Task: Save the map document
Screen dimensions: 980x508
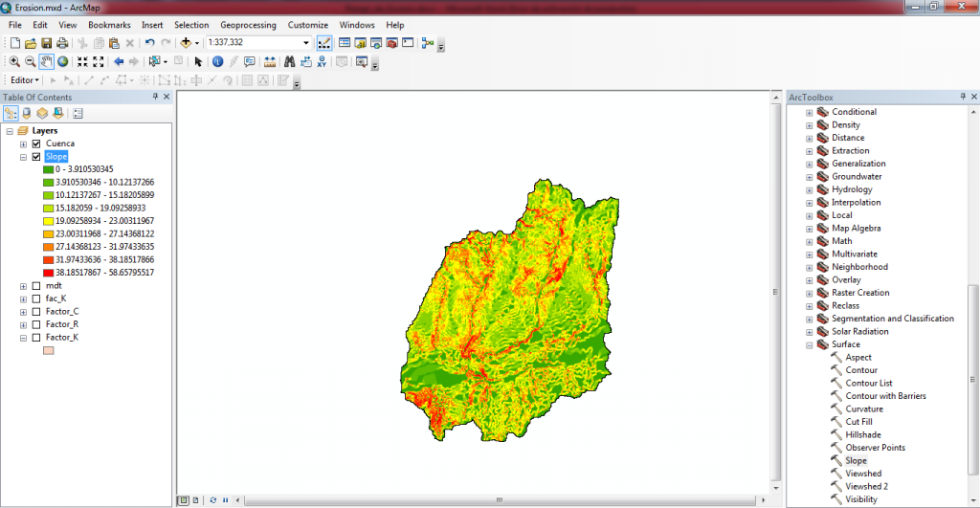Action: (x=46, y=43)
